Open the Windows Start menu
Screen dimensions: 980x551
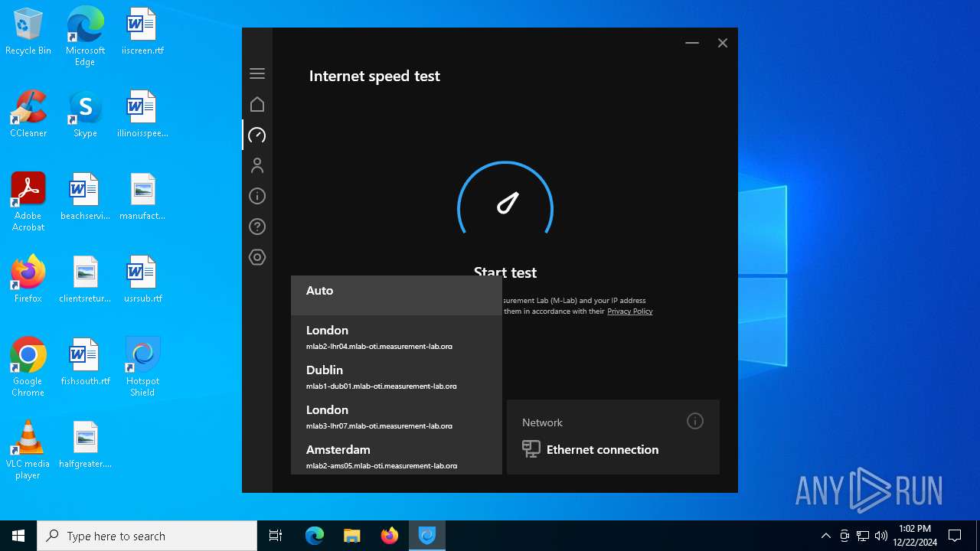tap(18, 536)
